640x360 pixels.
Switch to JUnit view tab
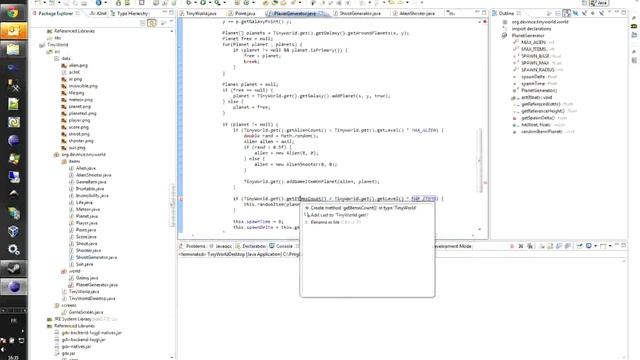(98, 13)
